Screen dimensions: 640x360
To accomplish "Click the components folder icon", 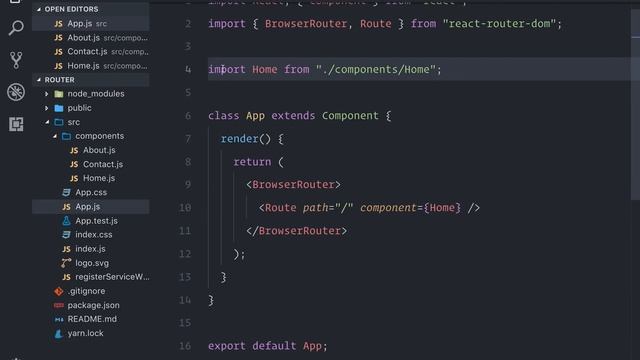I will pos(66,136).
